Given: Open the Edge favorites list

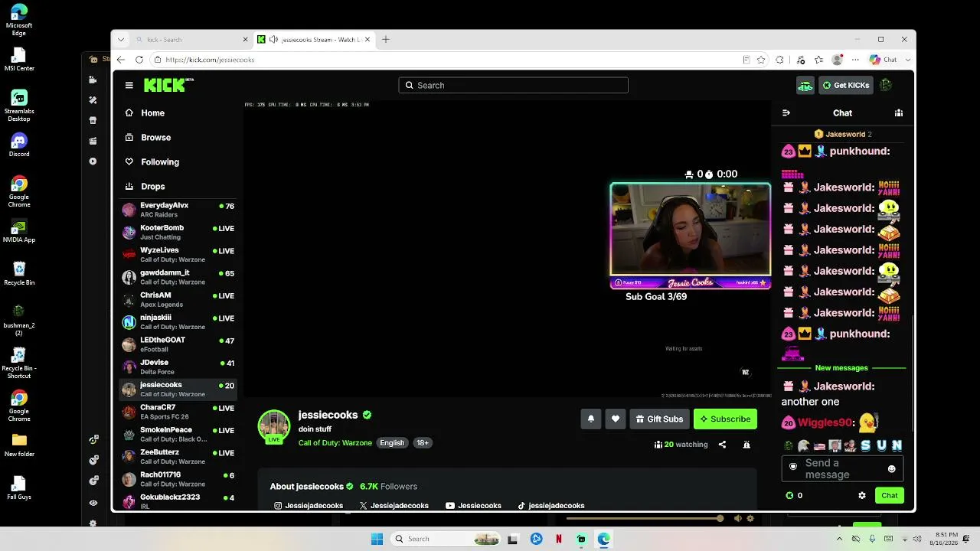Looking at the screenshot, I should [819, 60].
